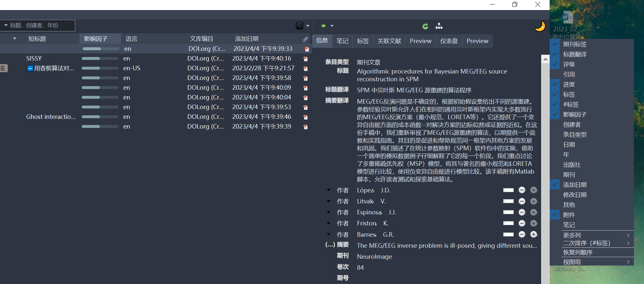
Task: Switch name field mode for Espinosa
Action: (508, 212)
